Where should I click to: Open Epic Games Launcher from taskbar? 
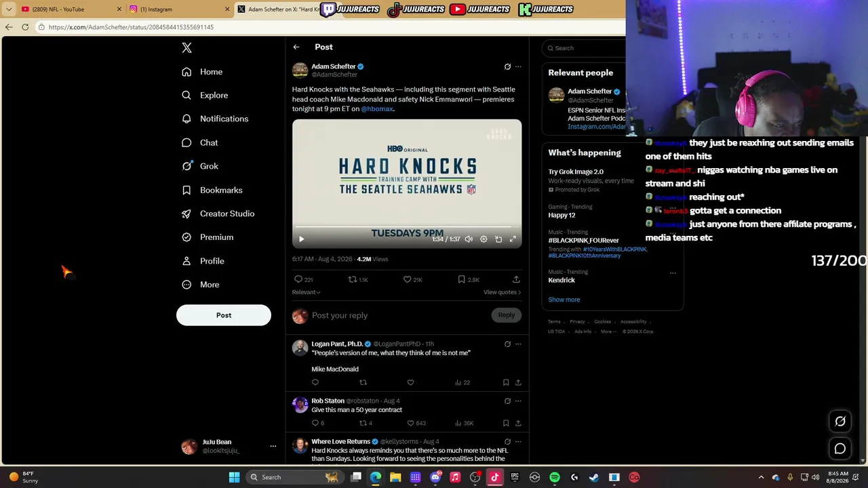tap(515, 477)
